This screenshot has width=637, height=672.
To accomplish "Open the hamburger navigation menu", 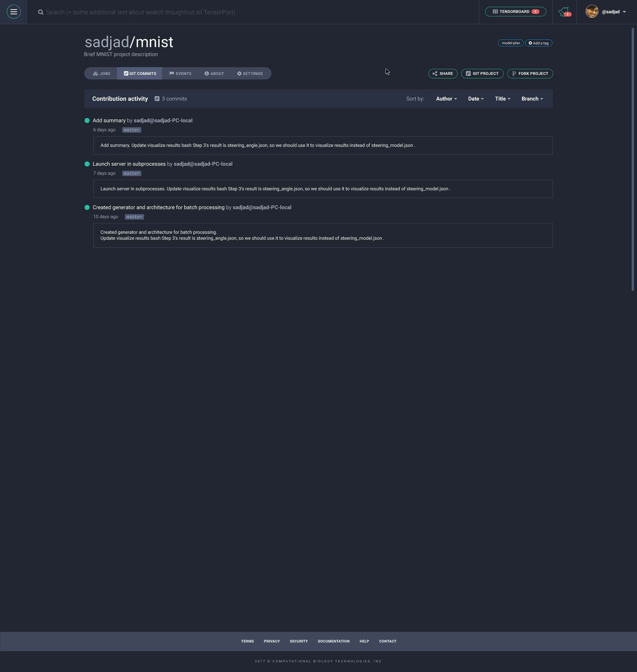I will click(x=14, y=12).
